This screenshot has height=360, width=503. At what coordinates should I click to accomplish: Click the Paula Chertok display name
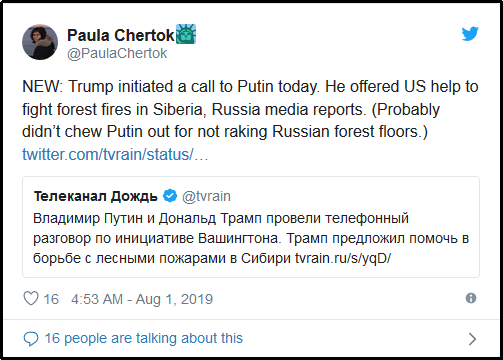121,35
